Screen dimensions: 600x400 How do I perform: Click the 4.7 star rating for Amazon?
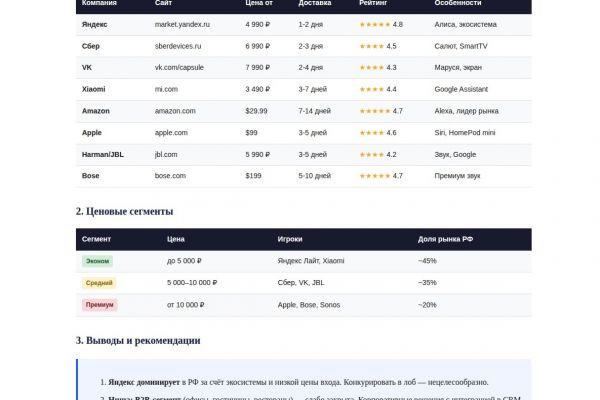pos(381,111)
